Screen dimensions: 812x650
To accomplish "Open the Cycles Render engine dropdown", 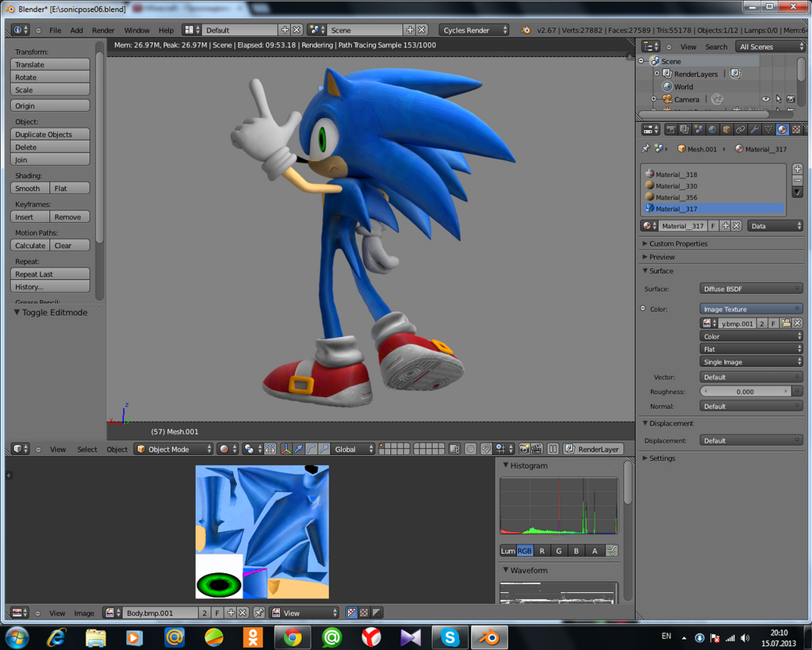I will tap(473, 29).
